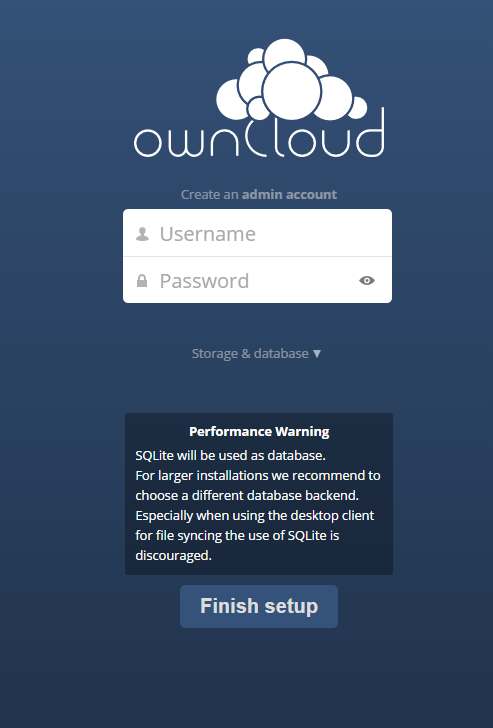Click the padlock icon beside Password
This screenshot has width=493, height=728.
[142, 281]
